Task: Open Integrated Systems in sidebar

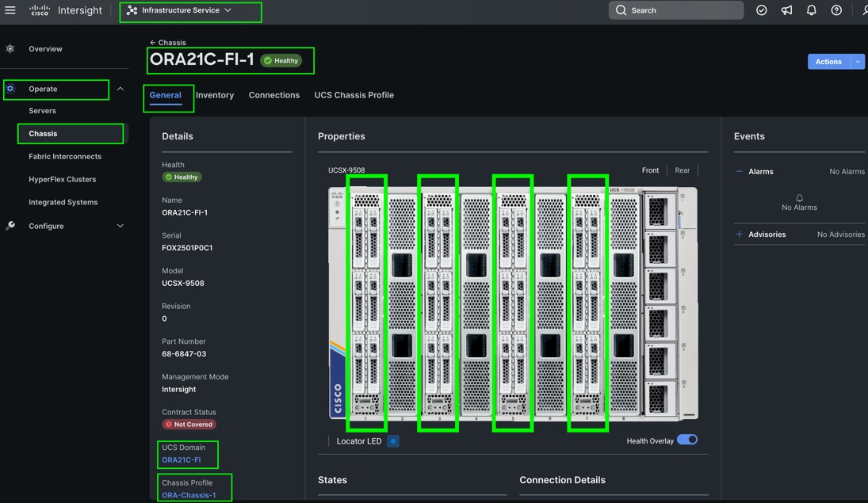Action: coord(63,202)
